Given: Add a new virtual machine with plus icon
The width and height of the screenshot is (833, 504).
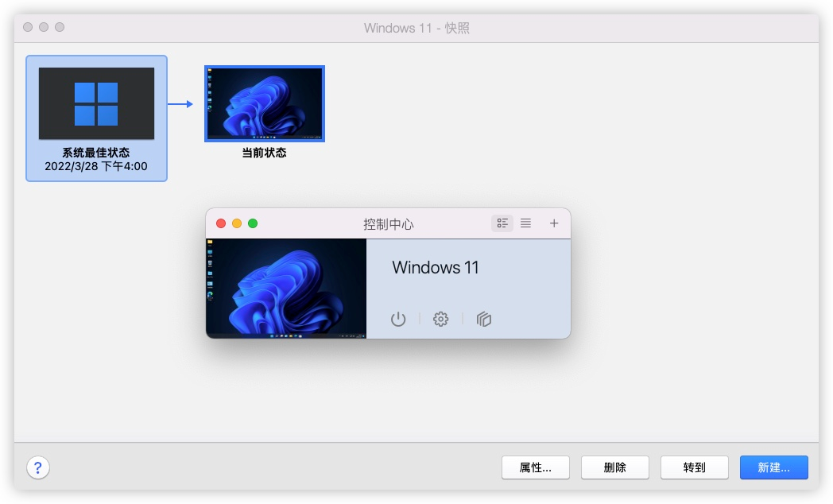Looking at the screenshot, I should pos(553,223).
